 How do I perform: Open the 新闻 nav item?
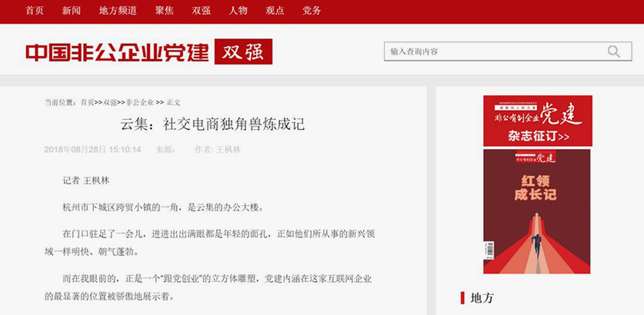[x=71, y=11]
